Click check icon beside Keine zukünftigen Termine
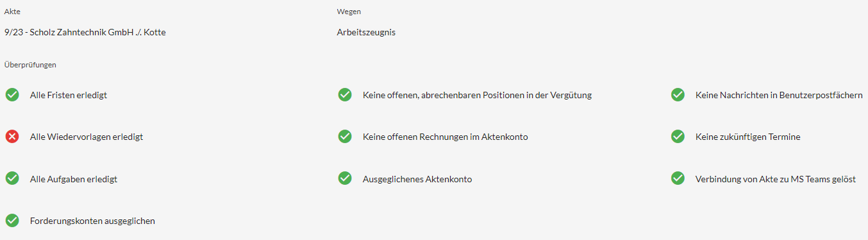The image size is (868, 240). pos(678,137)
